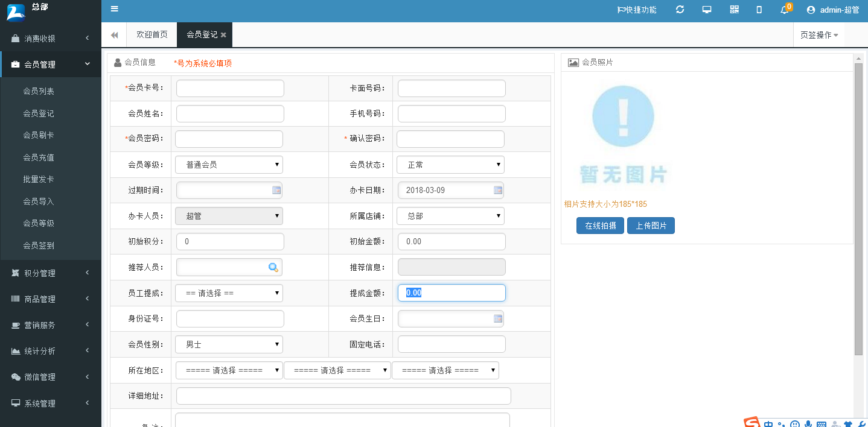Click inside the 会员卡号 input field
868x427 pixels.
pyautogui.click(x=229, y=88)
